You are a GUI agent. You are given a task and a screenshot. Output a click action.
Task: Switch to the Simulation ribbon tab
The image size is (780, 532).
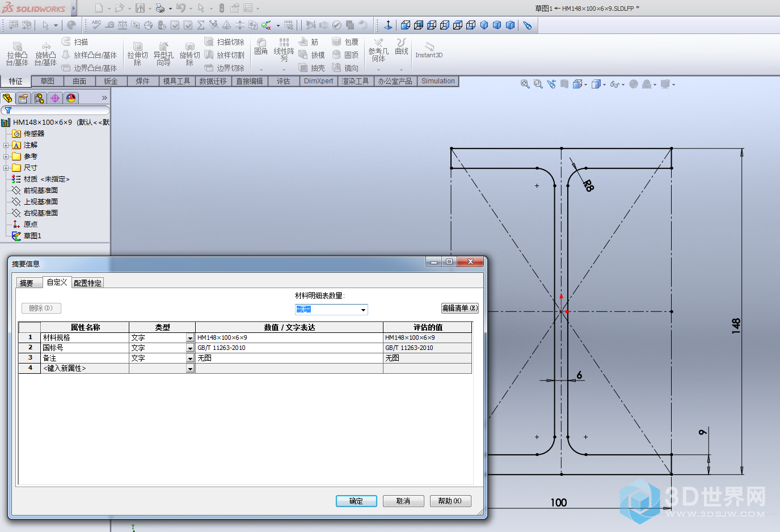(x=438, y=81)
